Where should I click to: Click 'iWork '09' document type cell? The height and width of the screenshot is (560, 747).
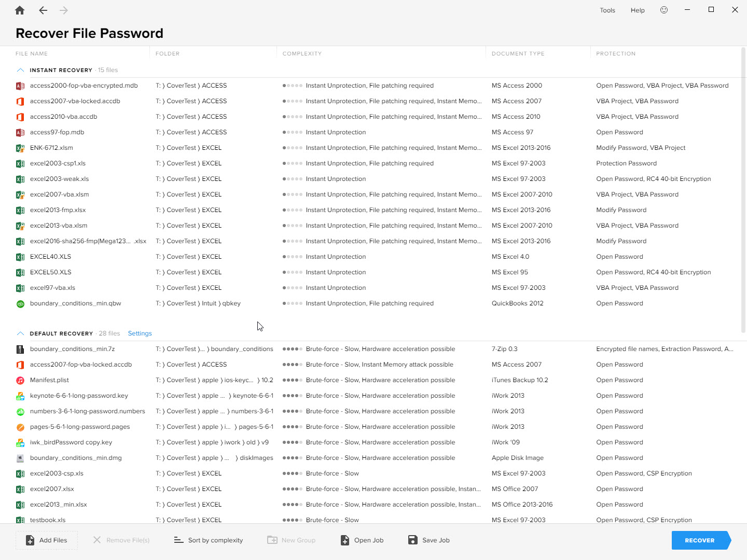point(506,442)
